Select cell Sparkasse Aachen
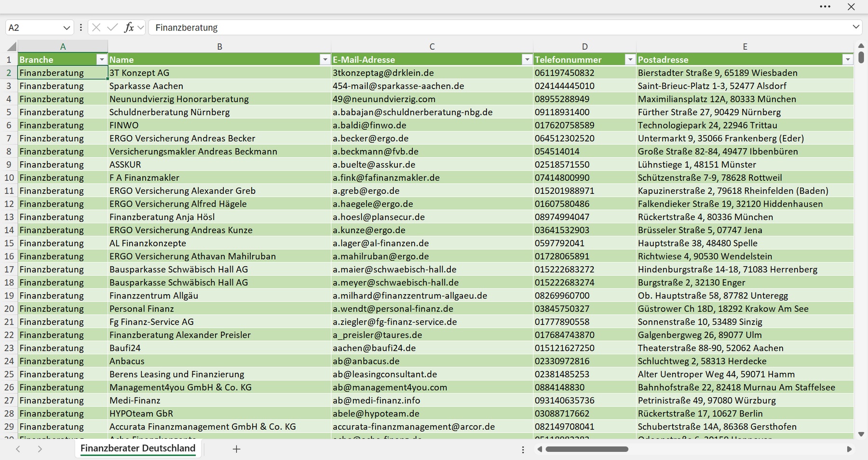 219,86
